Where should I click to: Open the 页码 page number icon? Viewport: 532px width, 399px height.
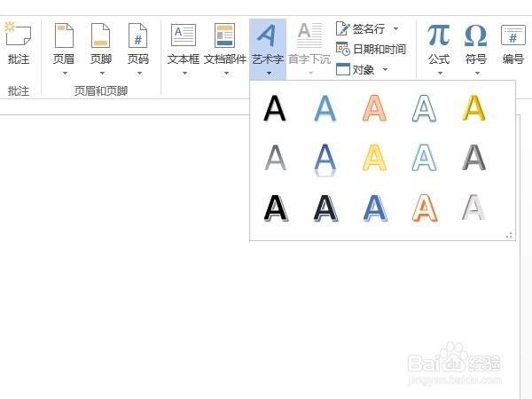pyautogui.click(x=137, y=35)
